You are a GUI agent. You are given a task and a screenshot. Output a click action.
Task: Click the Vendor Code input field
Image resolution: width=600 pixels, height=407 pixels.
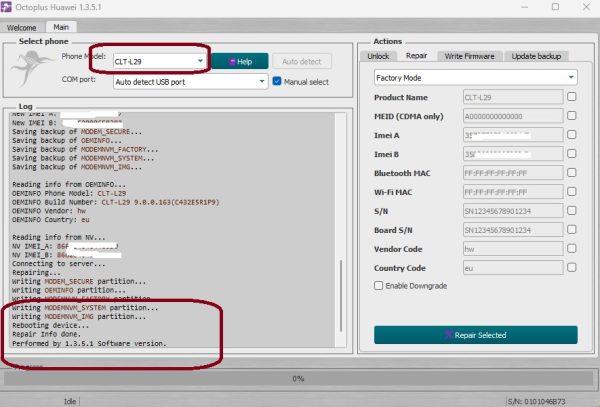tap(513, 249)
